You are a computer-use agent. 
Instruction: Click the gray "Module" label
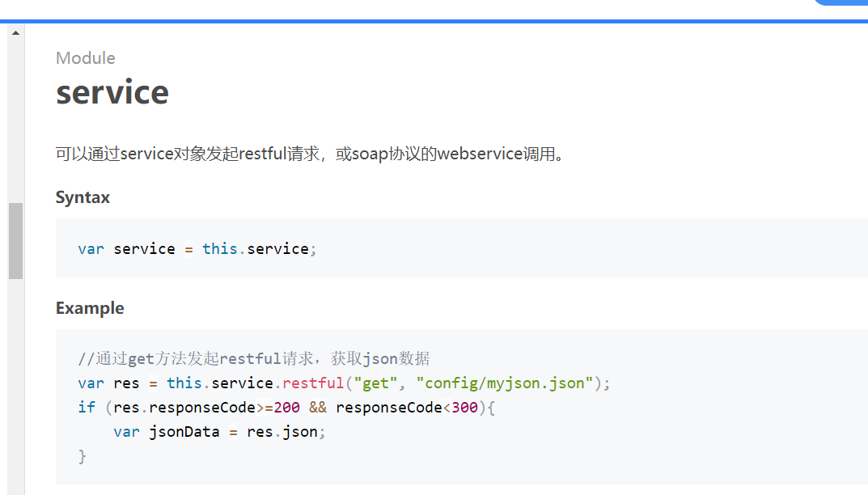click(x=85, y=58)
